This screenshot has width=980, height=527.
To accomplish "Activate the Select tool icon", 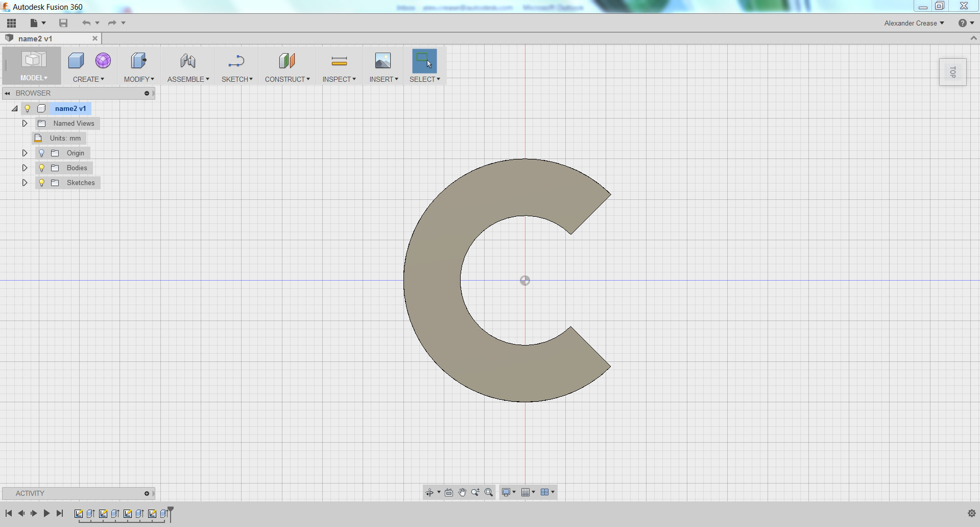I will (x=424, y=61).
